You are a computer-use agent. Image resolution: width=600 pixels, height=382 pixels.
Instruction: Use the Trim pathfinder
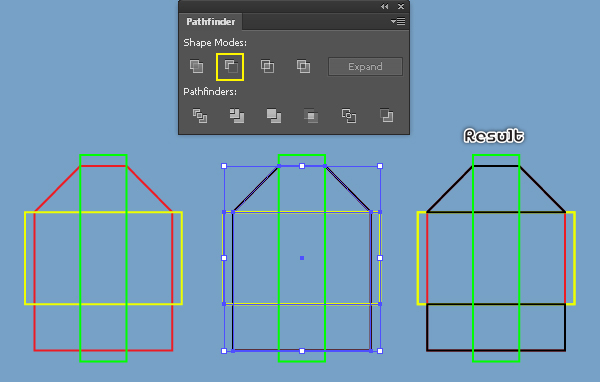(237, 116)
